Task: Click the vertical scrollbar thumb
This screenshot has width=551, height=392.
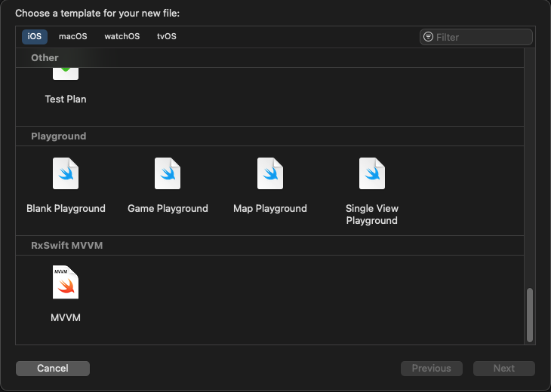Action: tap(530, 315)
